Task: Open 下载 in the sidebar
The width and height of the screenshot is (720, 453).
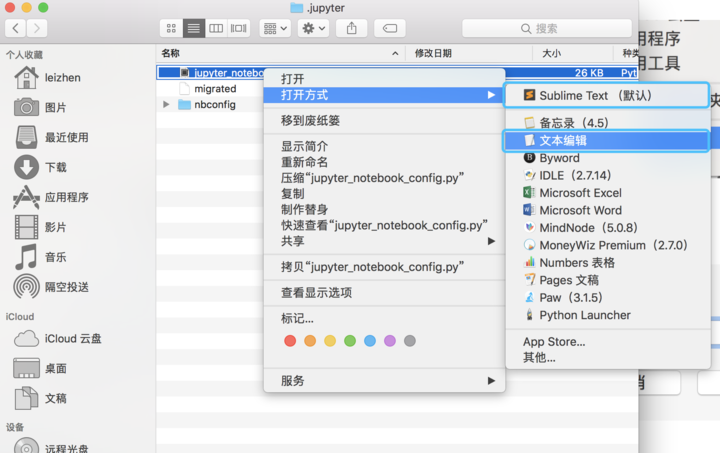Action: (x=40, y=167)
